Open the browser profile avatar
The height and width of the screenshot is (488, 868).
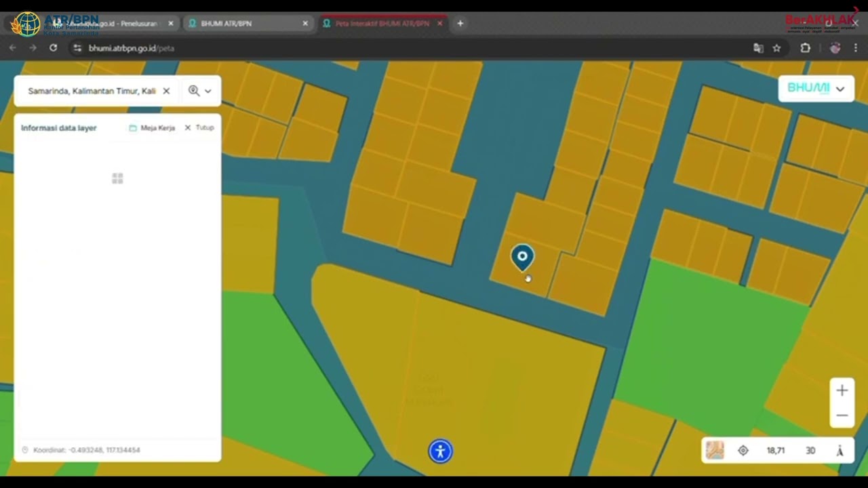coord(835,48)
